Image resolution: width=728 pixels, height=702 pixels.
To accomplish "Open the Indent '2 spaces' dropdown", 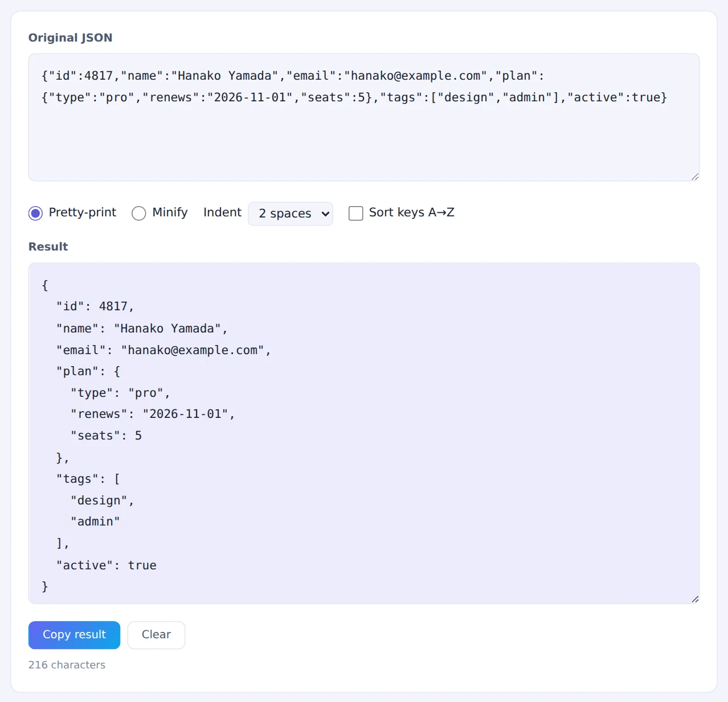I will coord(291,214).
